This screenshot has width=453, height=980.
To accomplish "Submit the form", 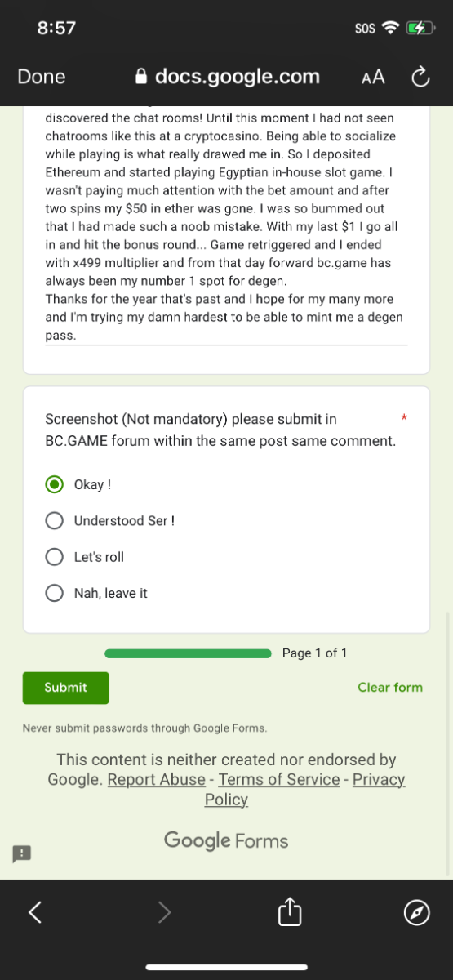I will coord(65,688).
